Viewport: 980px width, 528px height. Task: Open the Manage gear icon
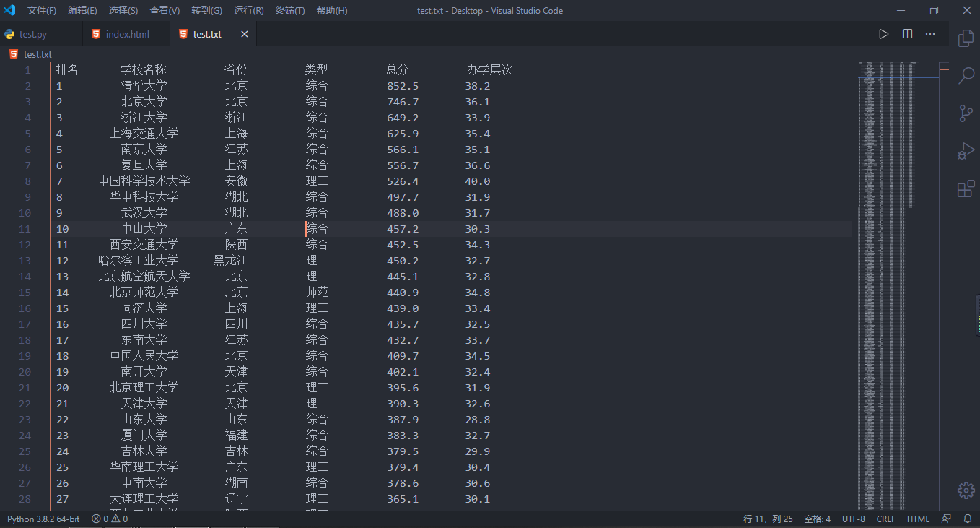coord(966,490)
